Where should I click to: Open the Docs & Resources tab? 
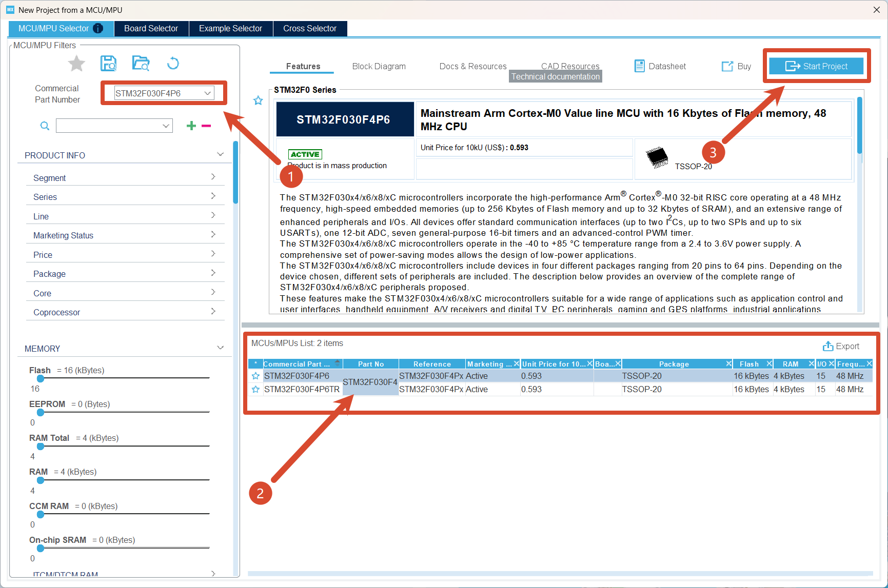[x=473, y=66]
